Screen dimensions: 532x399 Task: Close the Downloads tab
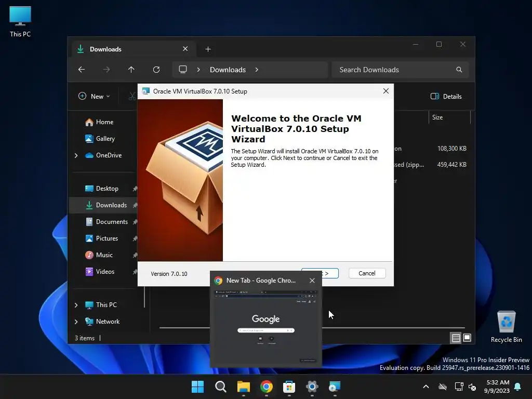(x=185, y=49)
